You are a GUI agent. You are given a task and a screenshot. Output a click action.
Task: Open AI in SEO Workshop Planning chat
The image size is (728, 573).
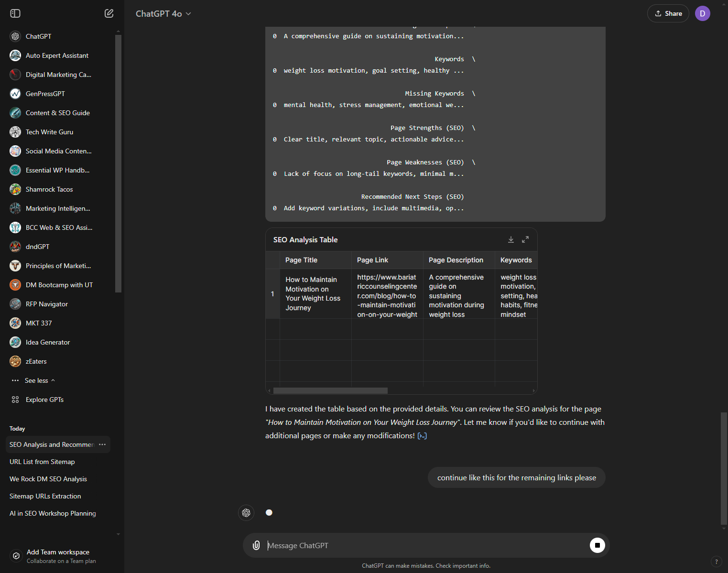[x=58, y=513]
